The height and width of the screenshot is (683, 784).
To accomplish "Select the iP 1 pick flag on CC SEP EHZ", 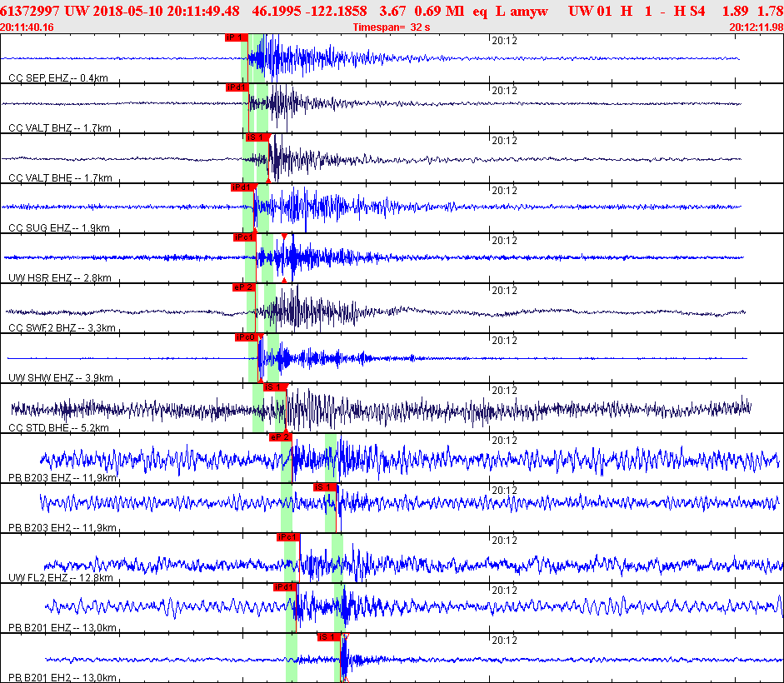I will (236, 37).
